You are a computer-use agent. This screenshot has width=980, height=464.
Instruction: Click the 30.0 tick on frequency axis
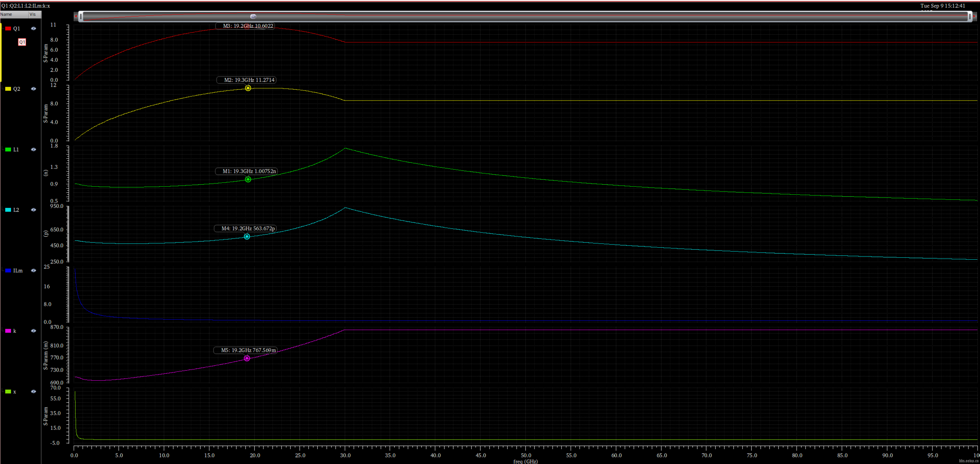pos(345,455)
